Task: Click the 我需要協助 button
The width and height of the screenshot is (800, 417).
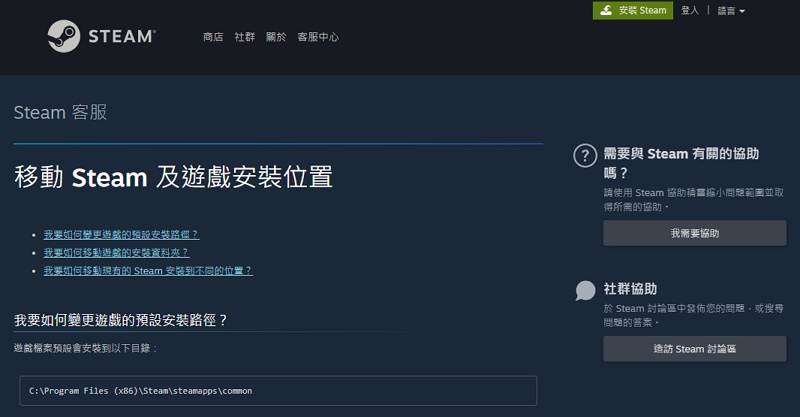Action: click(694, 233)
